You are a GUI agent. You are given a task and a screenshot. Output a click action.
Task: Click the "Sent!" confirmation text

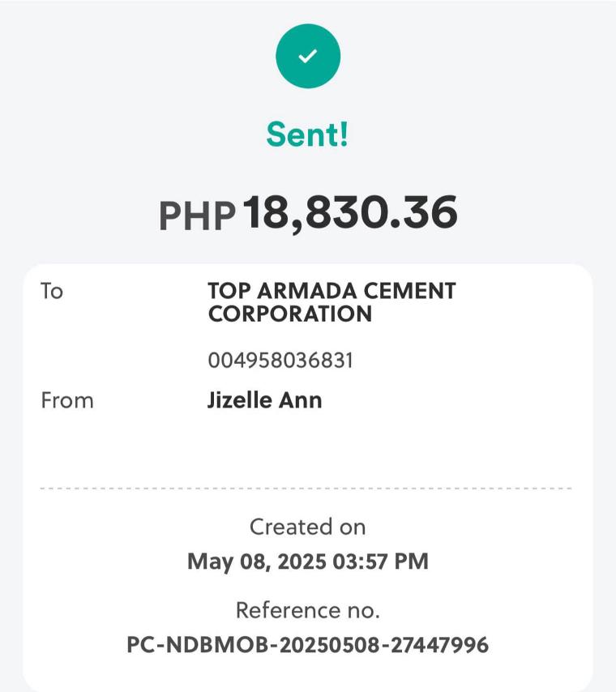(x=308, y=135)
